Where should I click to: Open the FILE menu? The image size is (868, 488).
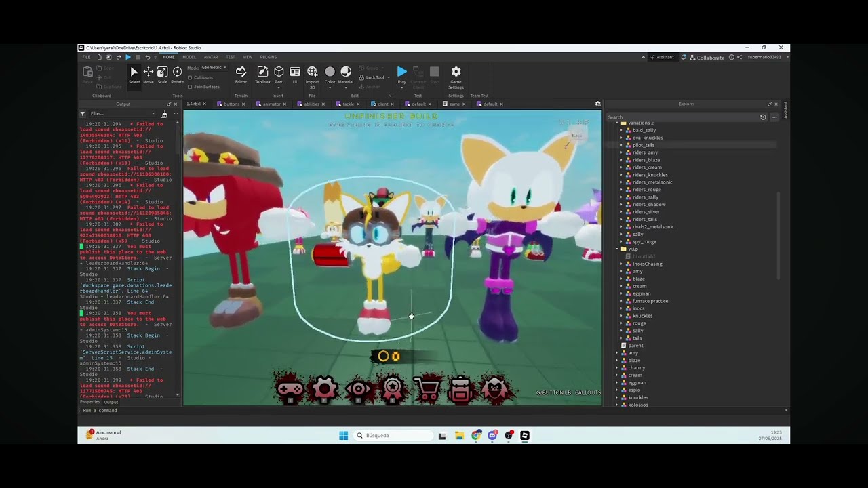[86, 57]
